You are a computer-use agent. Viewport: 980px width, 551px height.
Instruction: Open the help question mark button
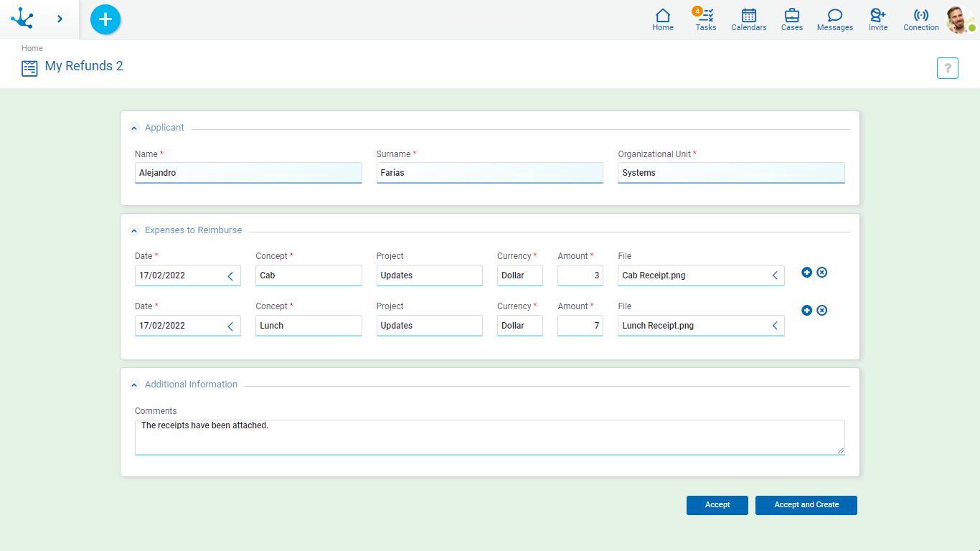click(947, 68)
